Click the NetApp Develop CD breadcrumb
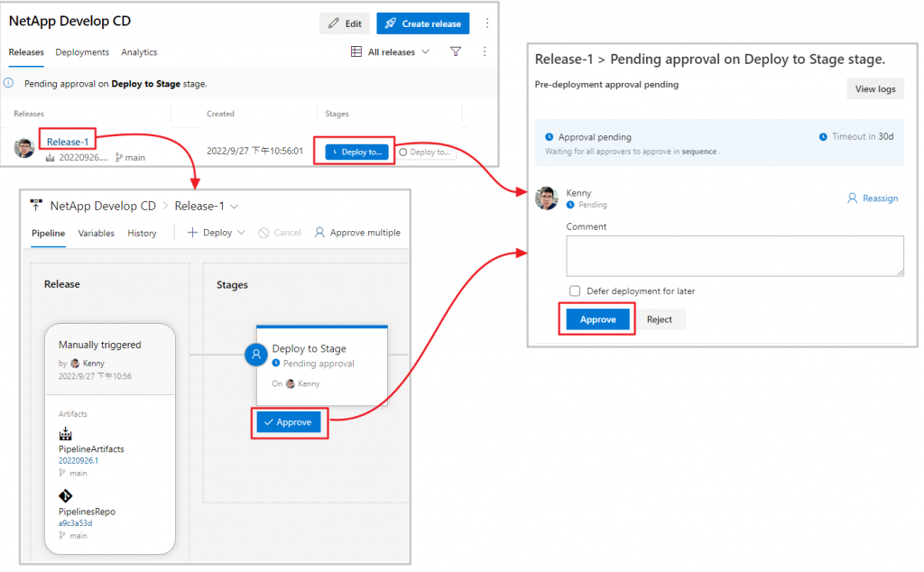Screen dimensions: 924x572 103,207
